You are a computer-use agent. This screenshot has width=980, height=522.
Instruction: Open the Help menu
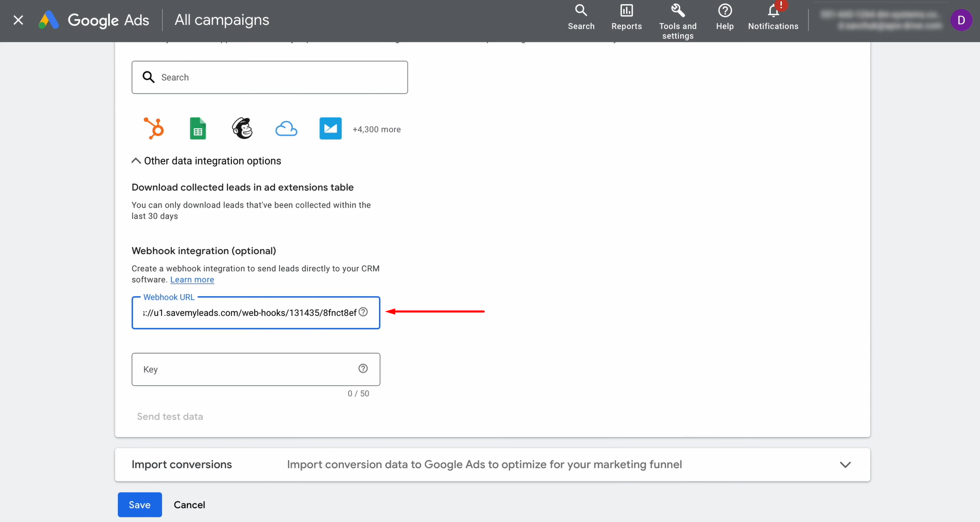pyautogui.click(x=724, y=16)
